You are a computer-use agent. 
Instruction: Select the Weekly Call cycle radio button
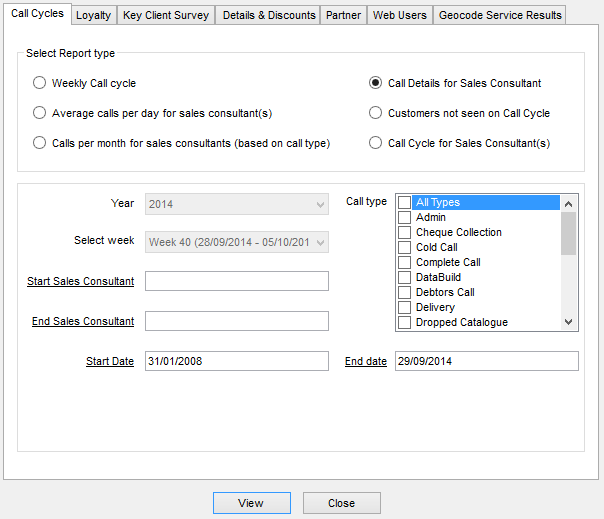point(40,83)
